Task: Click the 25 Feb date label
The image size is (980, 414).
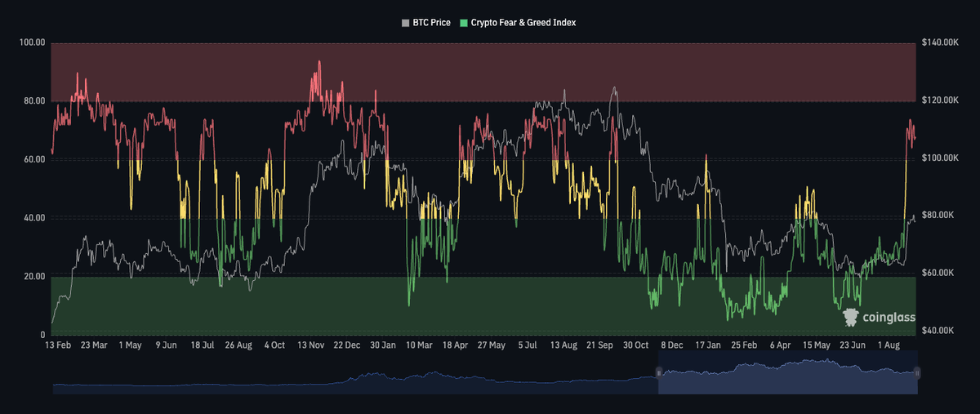Action: point(745,345)
